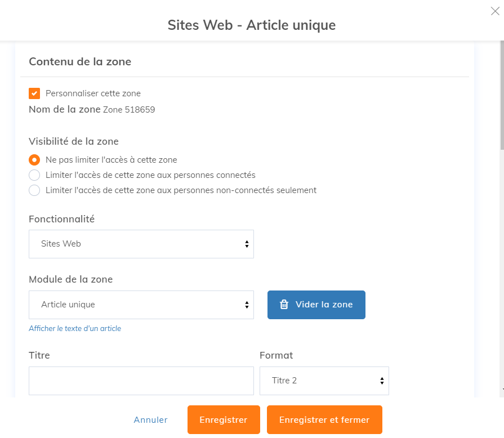Click the arrows on Fonctionnalité select box

(247, 244)
